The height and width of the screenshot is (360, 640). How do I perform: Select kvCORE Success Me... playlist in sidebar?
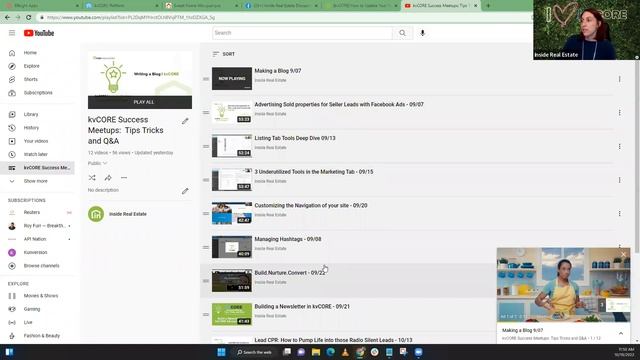pyautogui.click(x=37, y=168)
